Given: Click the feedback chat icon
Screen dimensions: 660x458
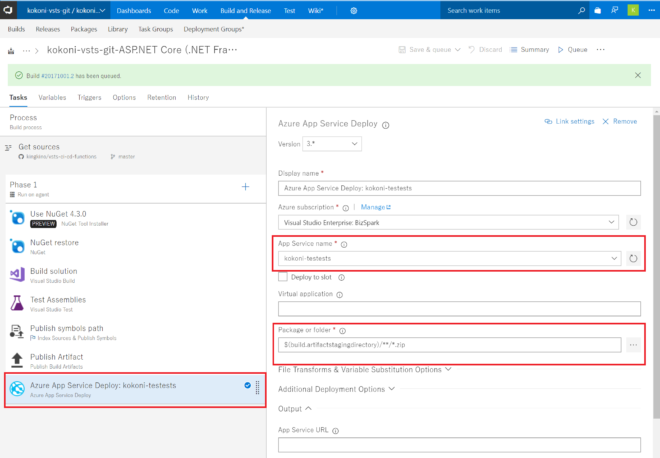Looking at the screenshot, I should tap(615, 11).
